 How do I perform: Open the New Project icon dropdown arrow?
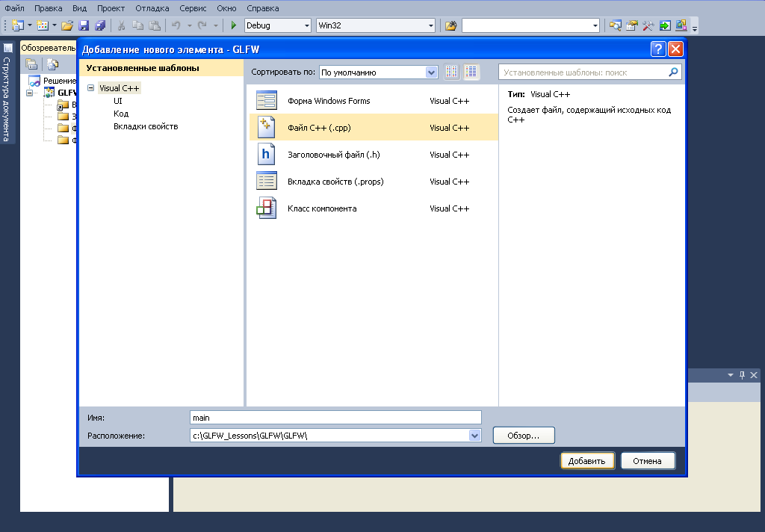point(30,25)
